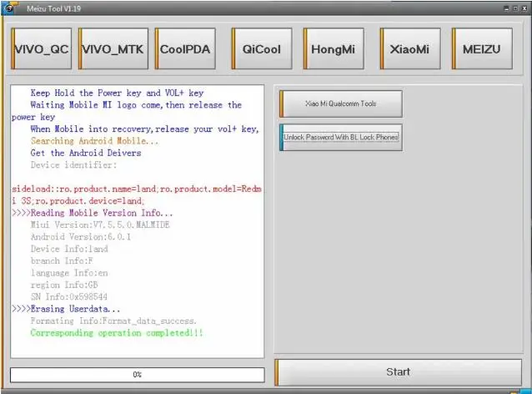The height and width of the screenshot is (394, 532).
Task: Click 'SN Info:0x598544' log line
Action: (x=69, y=297)
